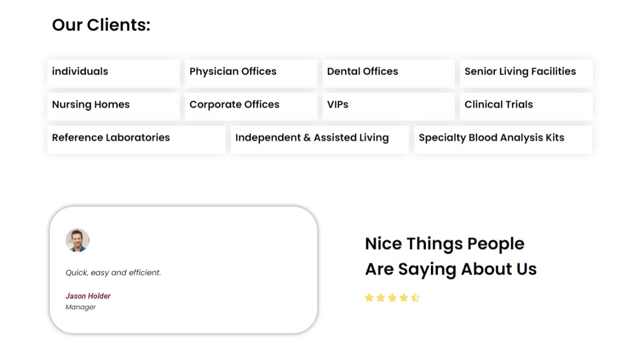Viewport: 644px width, 351px height.
Task: Click the fourth rating star
Action: point(404,298)
